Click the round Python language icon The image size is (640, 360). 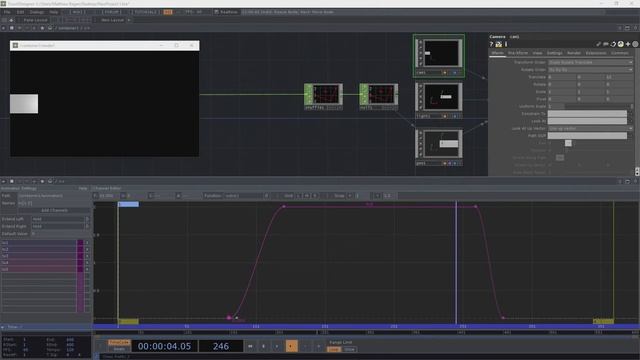coord(620,44)
